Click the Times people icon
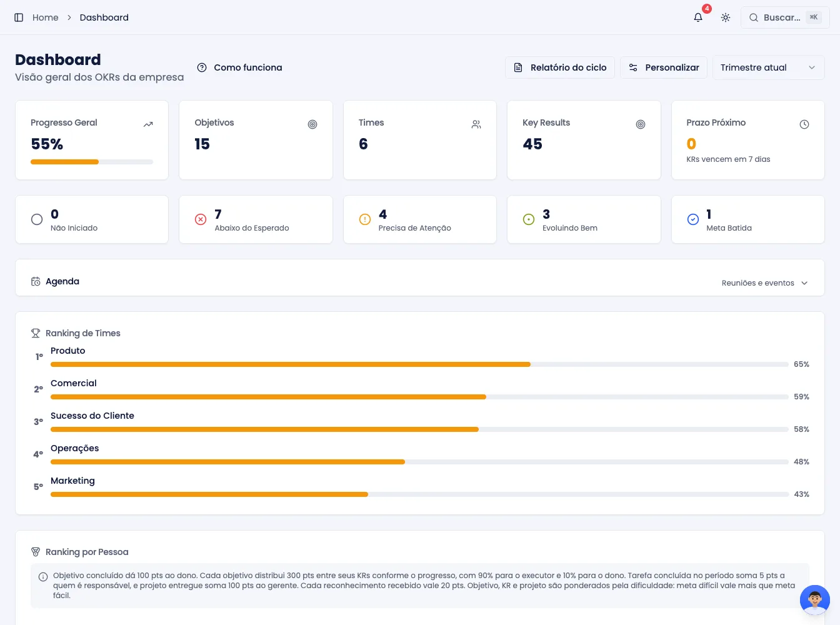The height and width of the screenshot is (625, 840). [476, 124]
